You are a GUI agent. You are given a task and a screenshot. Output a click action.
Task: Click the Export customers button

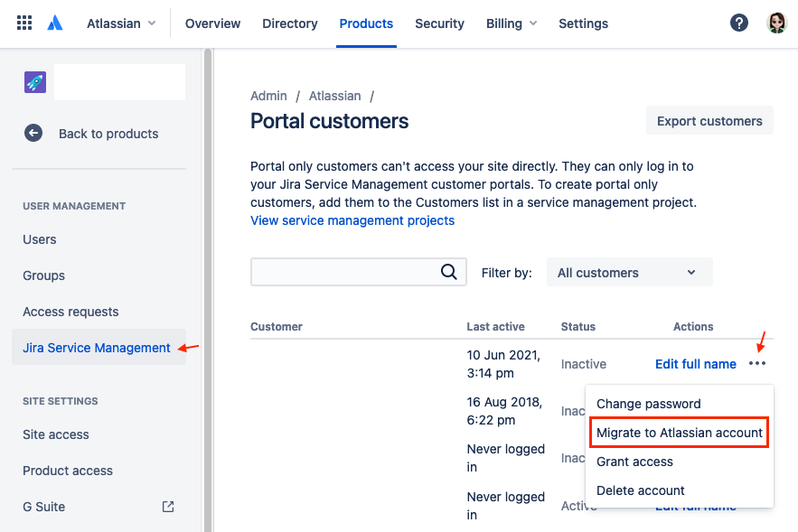[x=709, y=120]
